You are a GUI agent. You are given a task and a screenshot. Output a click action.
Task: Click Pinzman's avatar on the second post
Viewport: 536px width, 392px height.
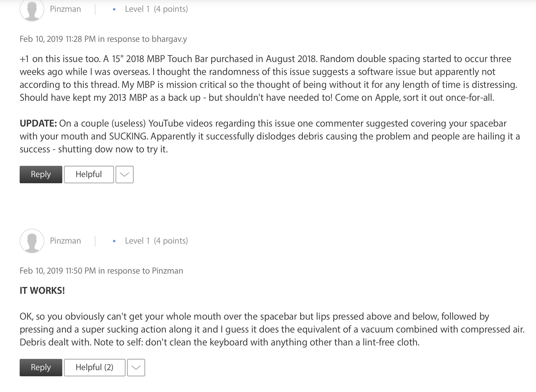tap(32, 241)
